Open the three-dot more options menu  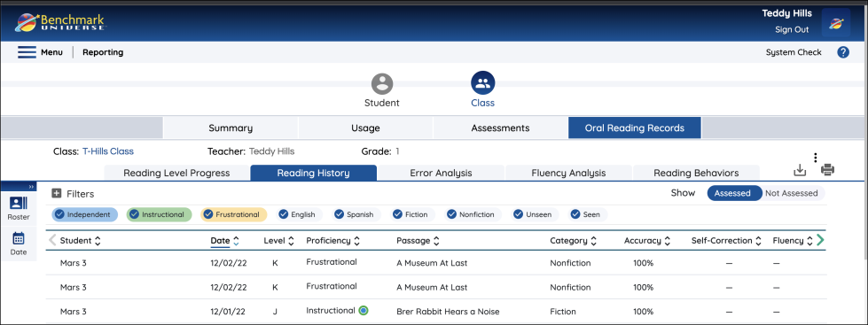click(816, 158)
